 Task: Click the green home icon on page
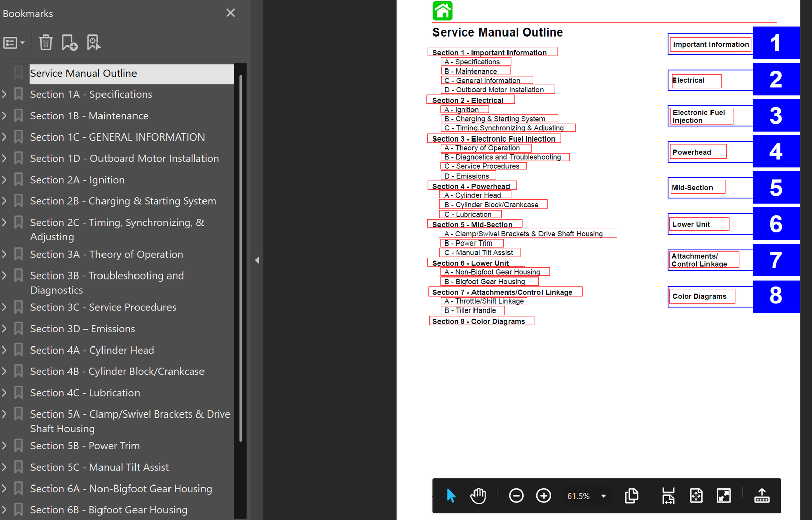[443, 11]
